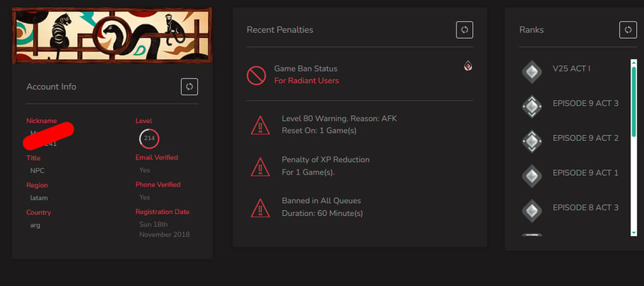Image resolution: width=644 pixels, height=286 pixels.
Task: Click the level 214 progress ring
Action: [149, 138]
